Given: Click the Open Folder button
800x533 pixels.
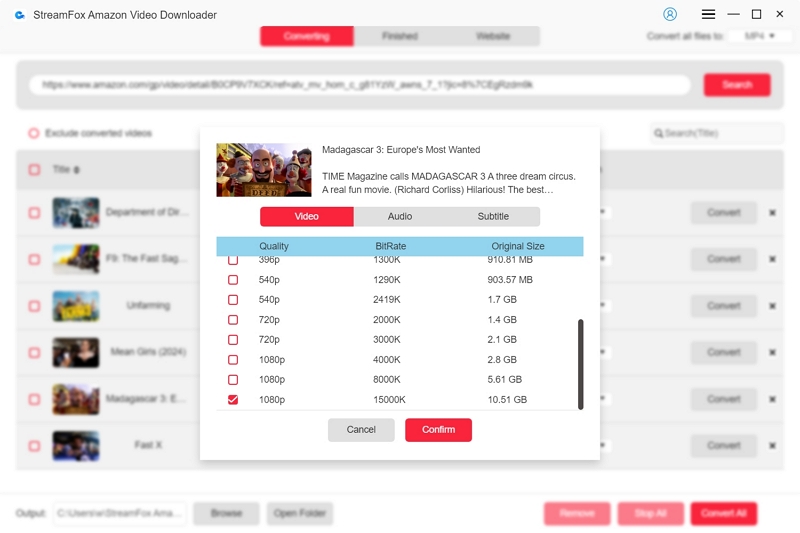Looking at the screenshot, I should [300, 513].
